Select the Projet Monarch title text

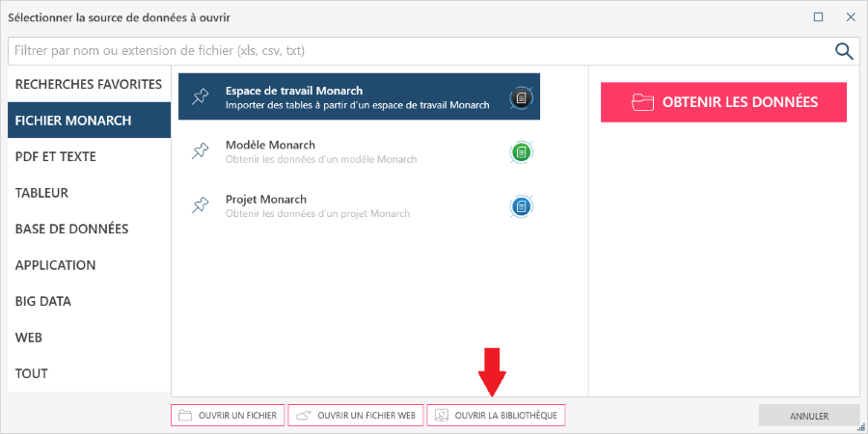266,200
